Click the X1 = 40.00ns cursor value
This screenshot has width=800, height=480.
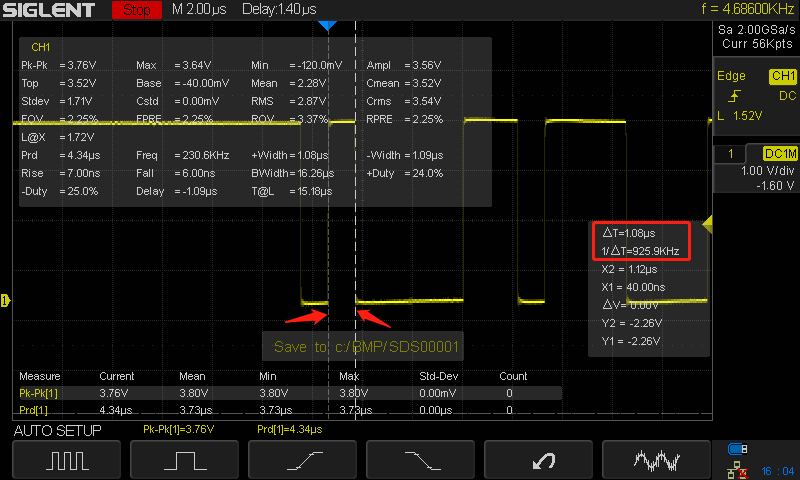click(x=633, y=287)
